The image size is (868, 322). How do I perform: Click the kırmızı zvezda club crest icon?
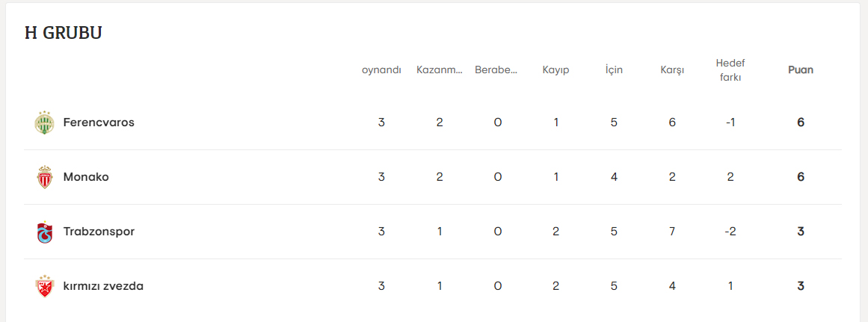pyautogui.click(x=45, y=286)
